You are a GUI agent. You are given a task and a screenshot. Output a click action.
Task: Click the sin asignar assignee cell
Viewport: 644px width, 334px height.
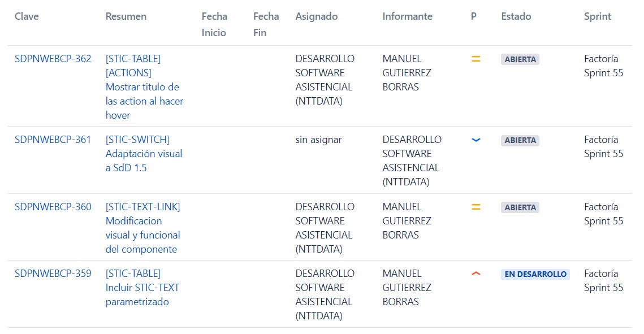coord(318,140)
